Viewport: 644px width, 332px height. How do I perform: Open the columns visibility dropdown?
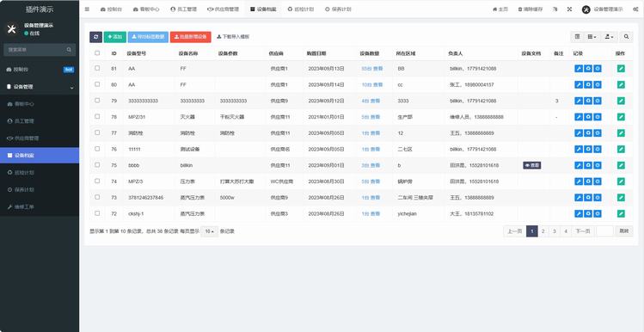[x=592, y=37]
